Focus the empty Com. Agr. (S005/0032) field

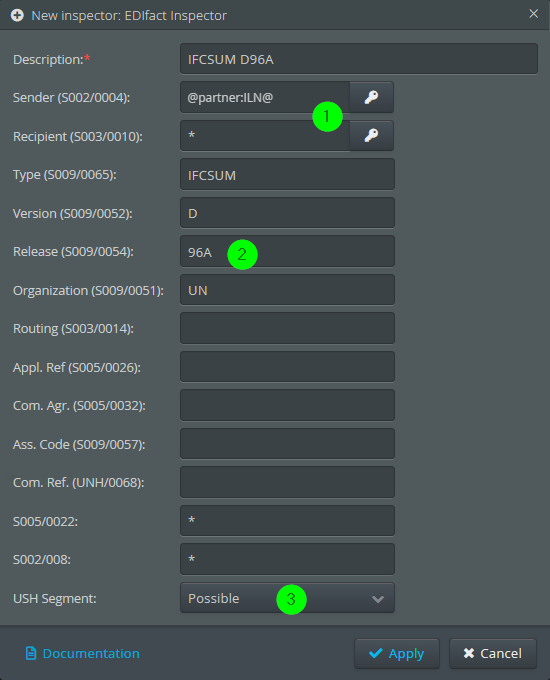point(287,405)
